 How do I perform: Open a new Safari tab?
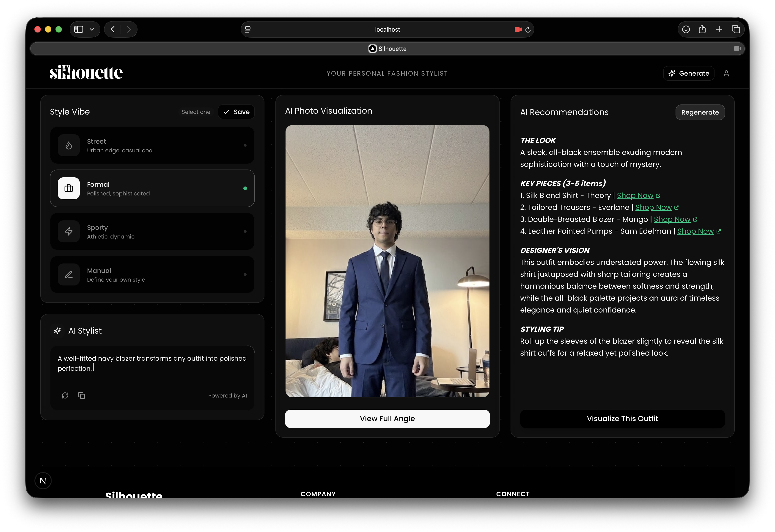(x=719, y=29)
